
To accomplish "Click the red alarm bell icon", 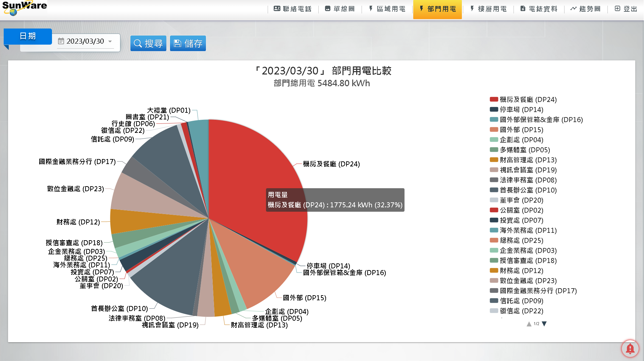I will [x=630, y=349].
